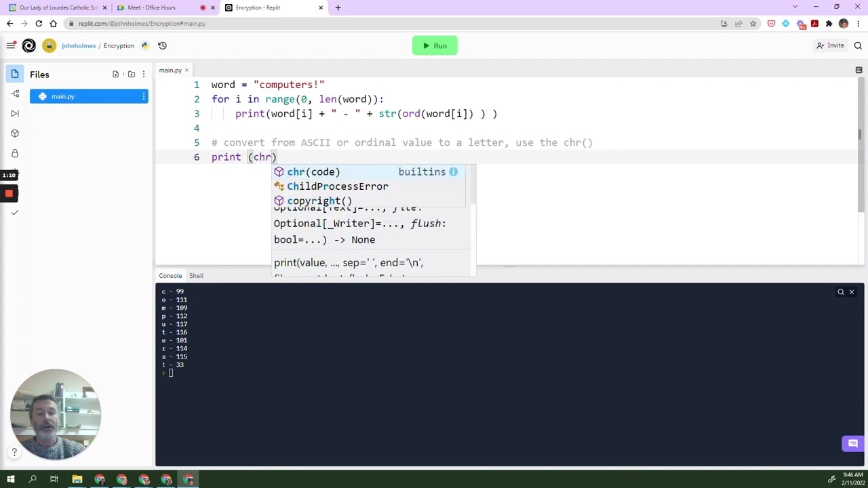This screenshot has height=488, width=868.
Task: Click console output line 'c - 99'
Action: click(173, 291)
